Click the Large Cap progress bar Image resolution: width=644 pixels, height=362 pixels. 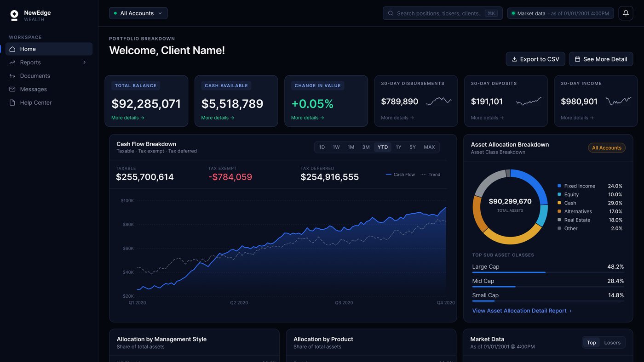[548, 272]
